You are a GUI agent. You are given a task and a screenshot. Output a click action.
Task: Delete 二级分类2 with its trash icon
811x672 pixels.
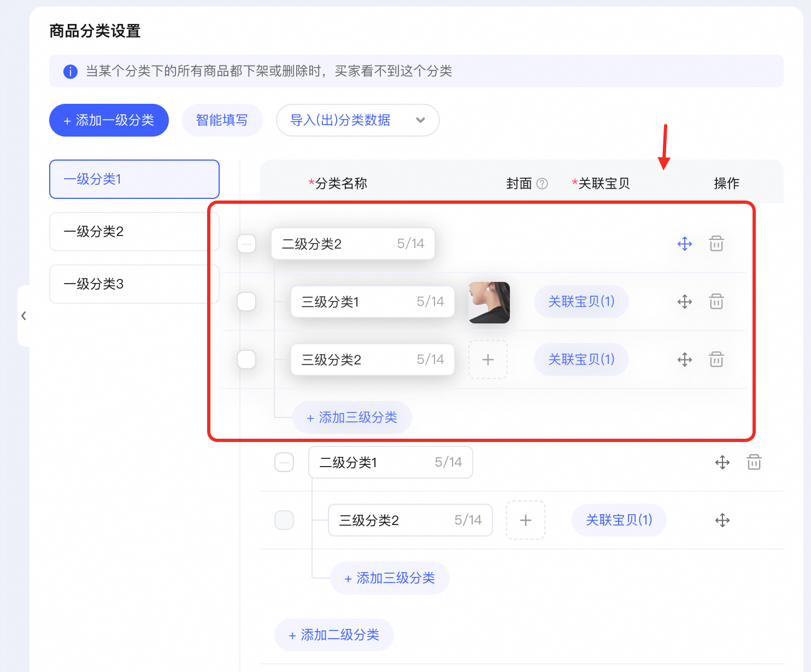(x=716, y=244)
